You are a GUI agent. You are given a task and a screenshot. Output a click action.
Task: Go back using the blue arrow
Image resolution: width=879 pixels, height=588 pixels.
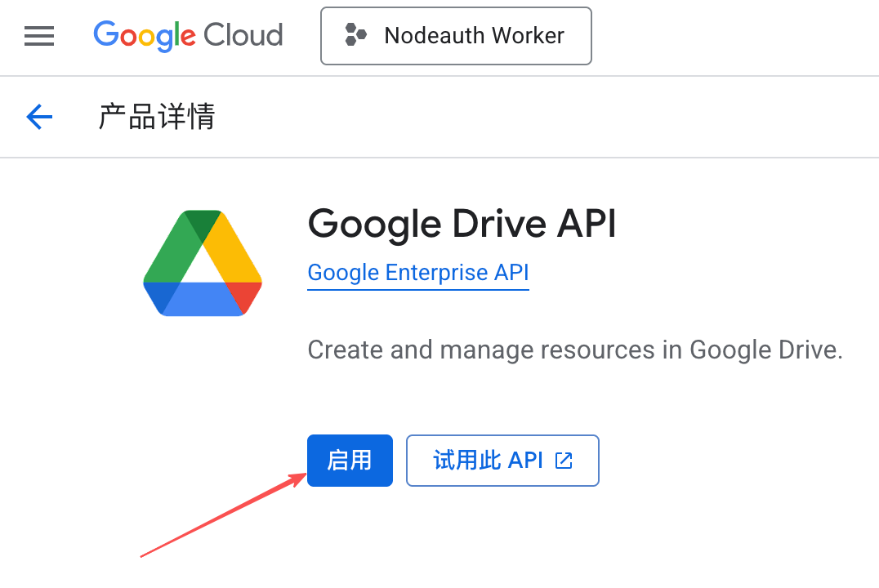39,117
